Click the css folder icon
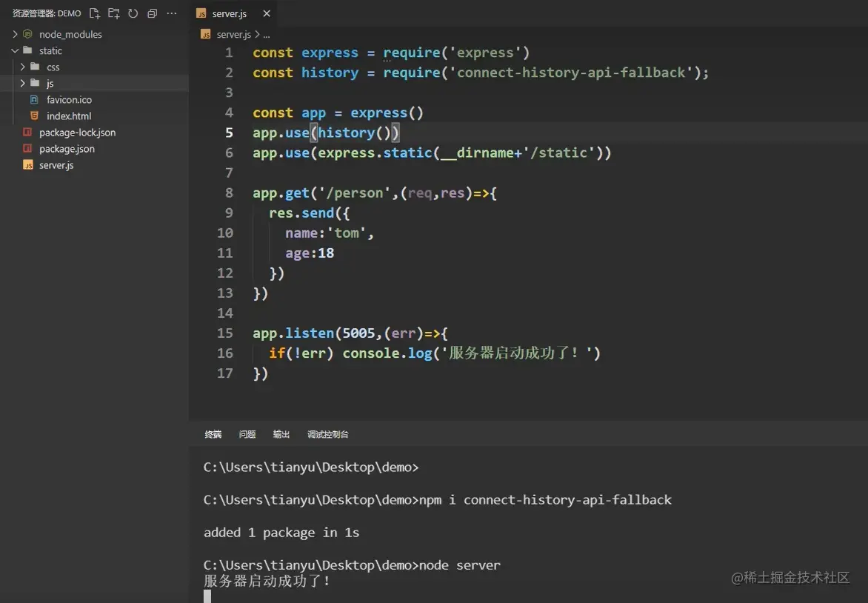Image resolution: width=868 pixels, height=603 pixels. (35, 67)
